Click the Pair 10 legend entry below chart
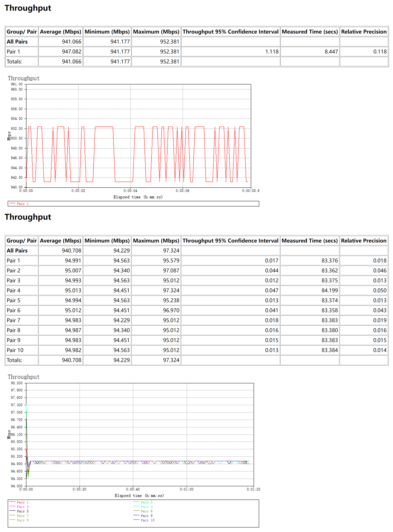The image size is (393, 532). click(144, 520)
